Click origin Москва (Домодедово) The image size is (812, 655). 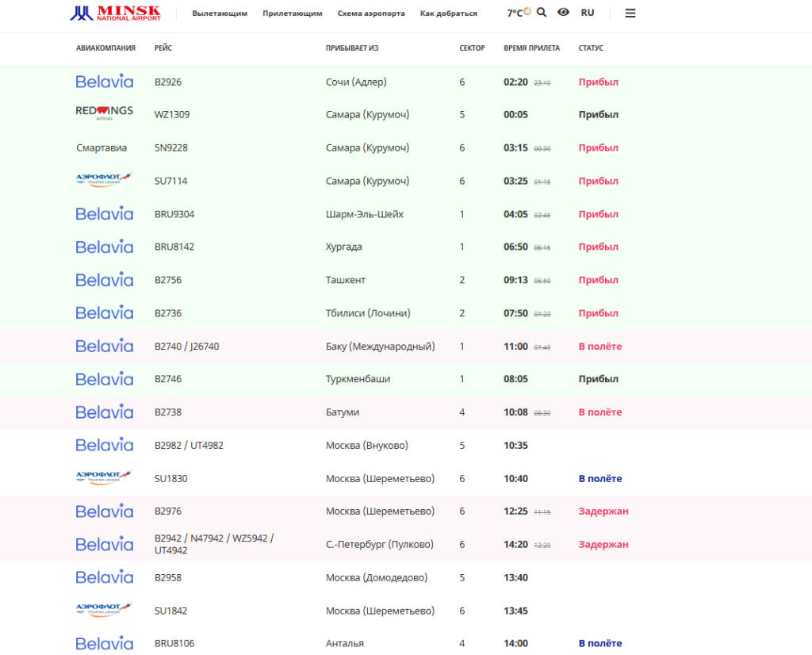[x=377, y=577]
